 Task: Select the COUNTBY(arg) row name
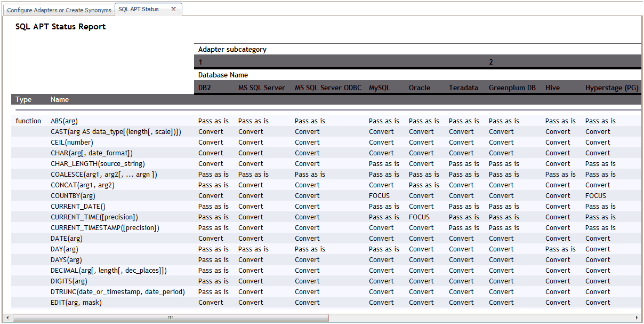(73, 195)
